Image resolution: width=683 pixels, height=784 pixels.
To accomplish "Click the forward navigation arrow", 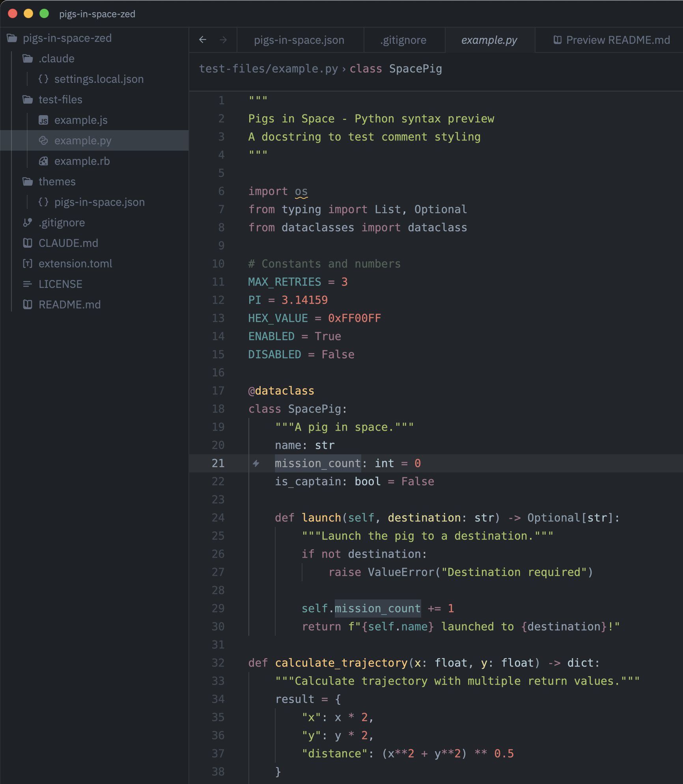I will (x=223, y=40).
